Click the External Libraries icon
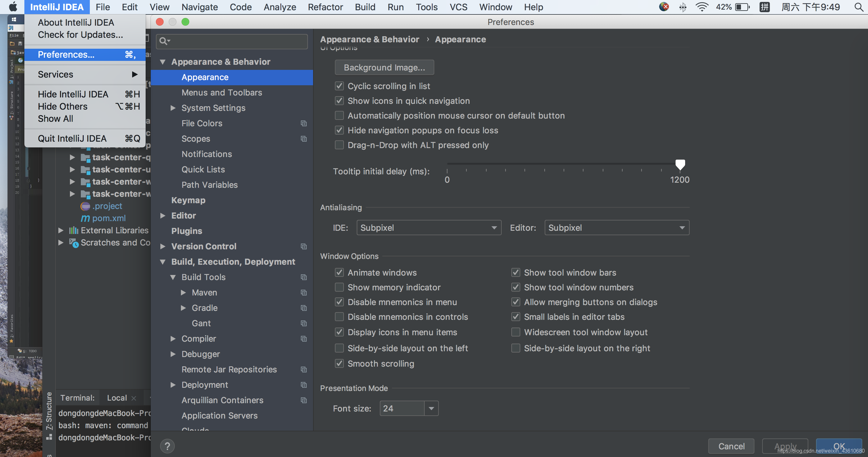 click(73, 230)
